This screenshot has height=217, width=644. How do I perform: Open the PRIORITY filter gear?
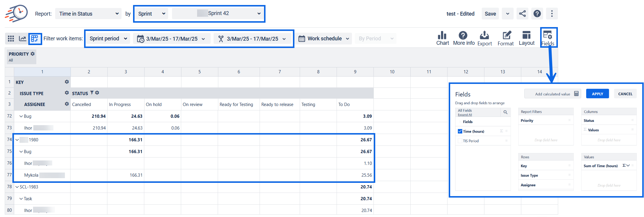click(x=33, y=54)
